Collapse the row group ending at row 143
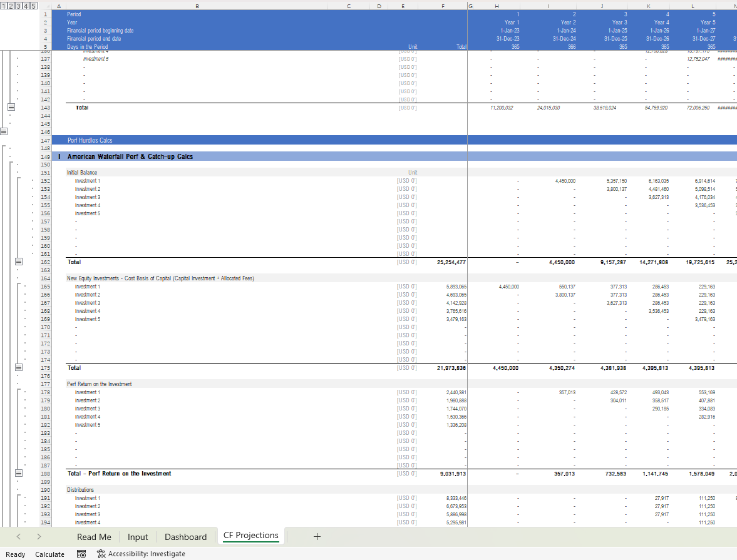This screenshot has width=737, height=560. [x=11, y=108]
